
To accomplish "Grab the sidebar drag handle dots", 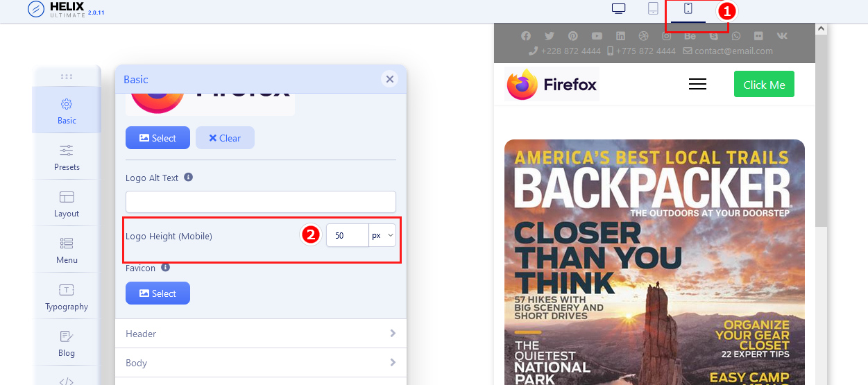I will [67, 76].
